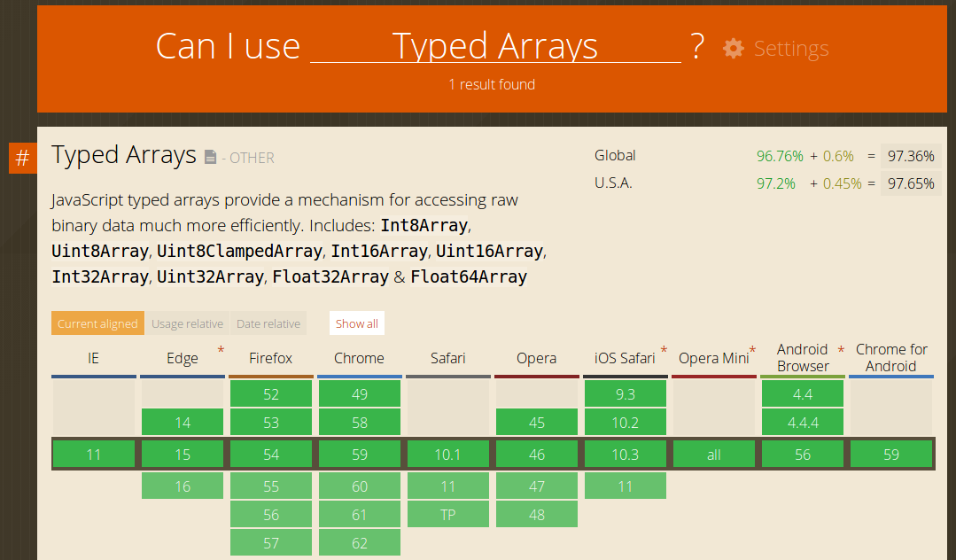Select the IE 11 support cell
Viewport: 956px width, 560px height.
(94, 455)
